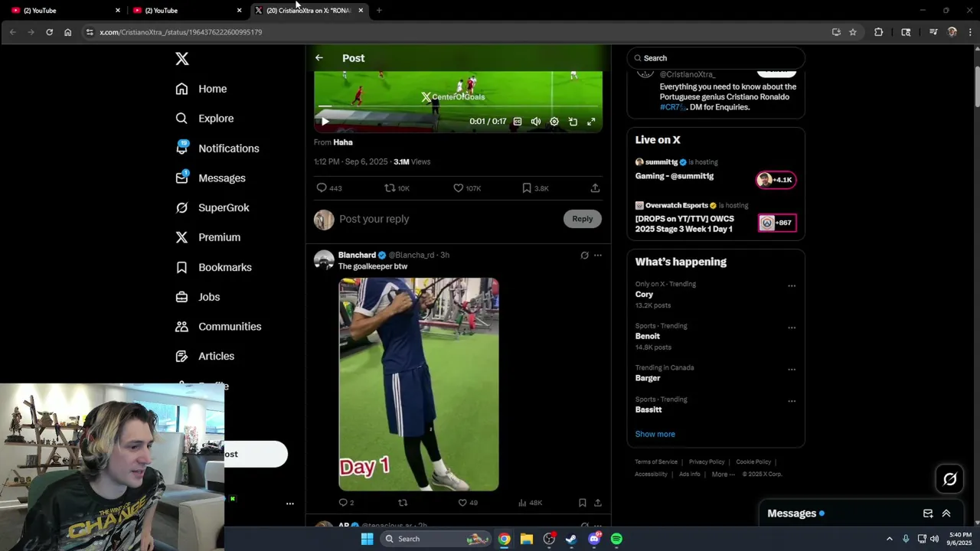Viewport: 980px width, 551px height.
Task: Seek on the video progress bar
Action: point(458,106)
